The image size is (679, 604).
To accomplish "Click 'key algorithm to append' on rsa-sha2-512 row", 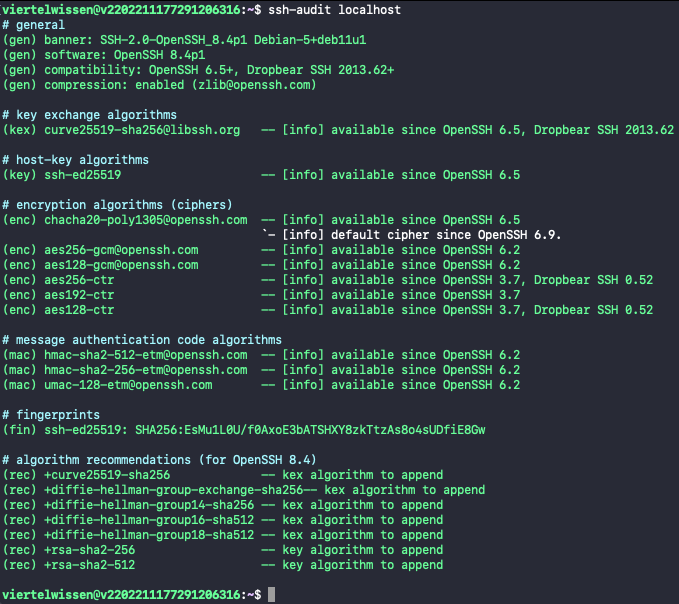I will [x=362, y=565].
